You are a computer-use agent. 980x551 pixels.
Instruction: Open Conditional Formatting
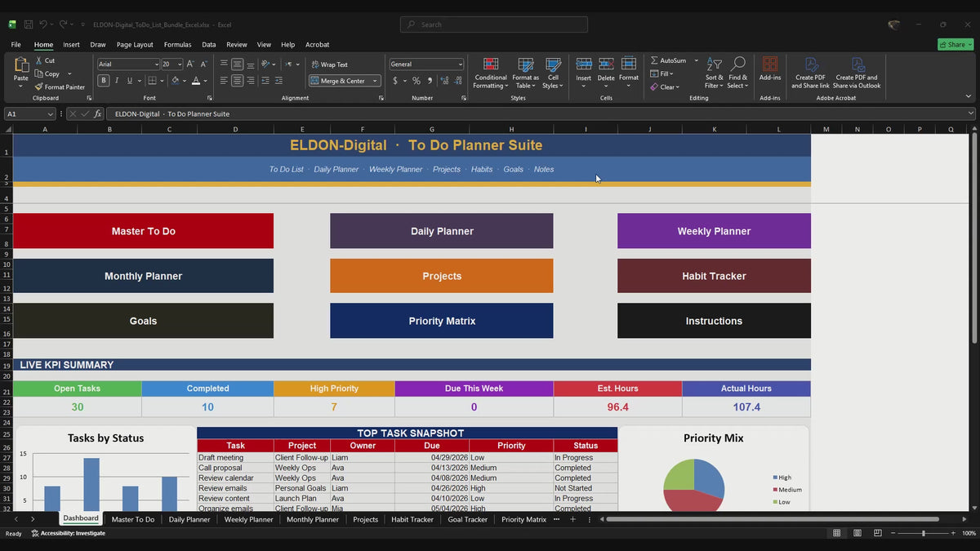[491, 73]
